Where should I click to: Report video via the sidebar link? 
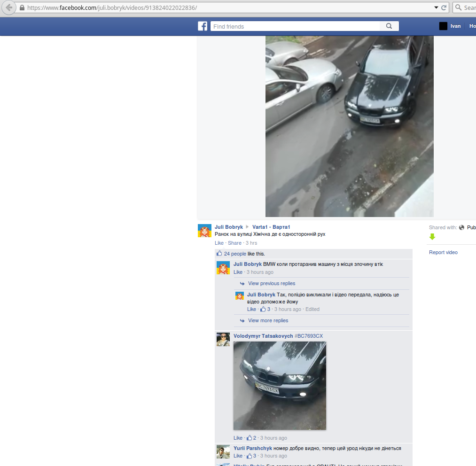point(443,252)
